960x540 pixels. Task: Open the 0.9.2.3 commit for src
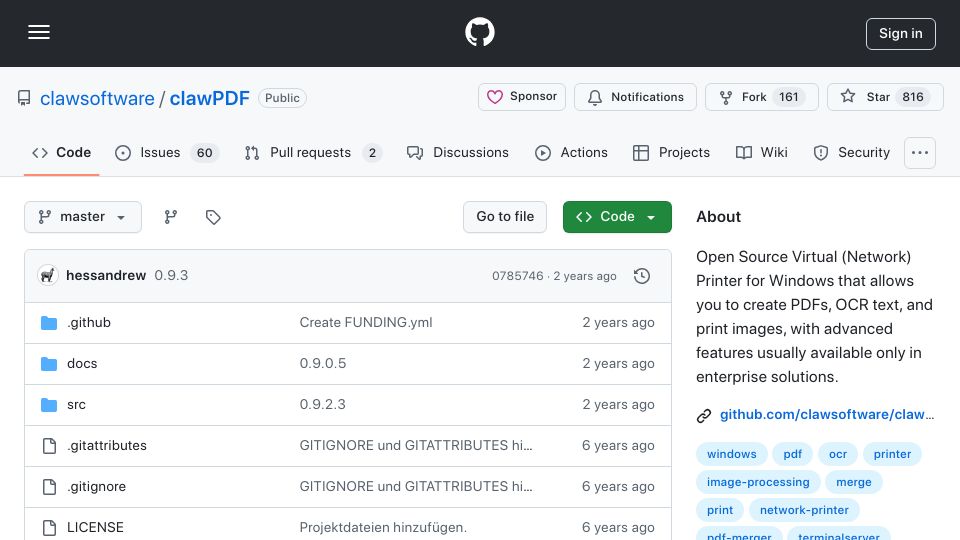click(323, 405)
